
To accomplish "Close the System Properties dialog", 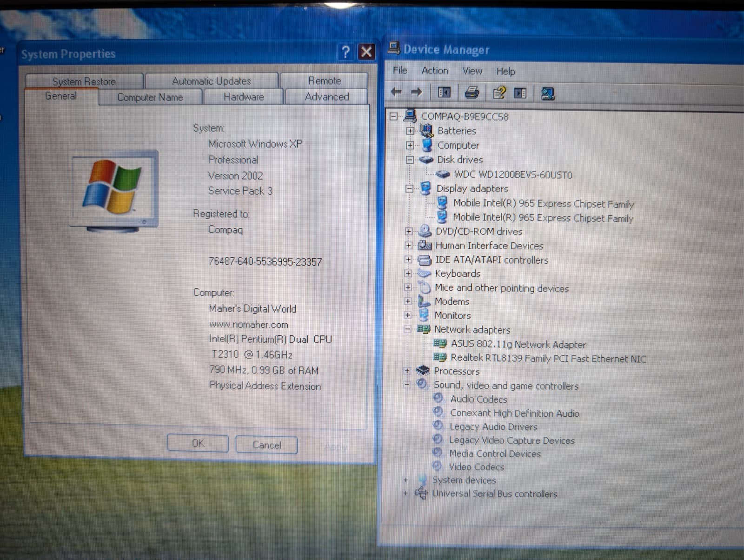I will pyautogui.click(x=366, y=52).
